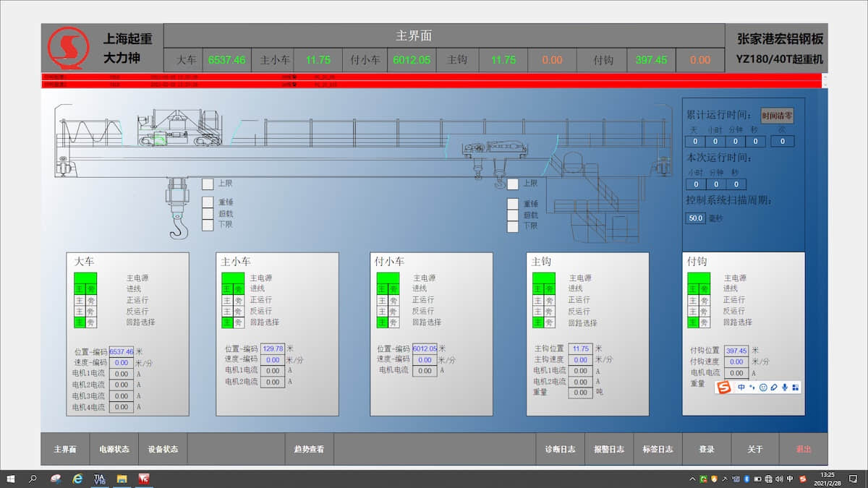Screen dimensions: 868x488
Task: Click the scan cycle 50.0 value field
Action: 695,218
